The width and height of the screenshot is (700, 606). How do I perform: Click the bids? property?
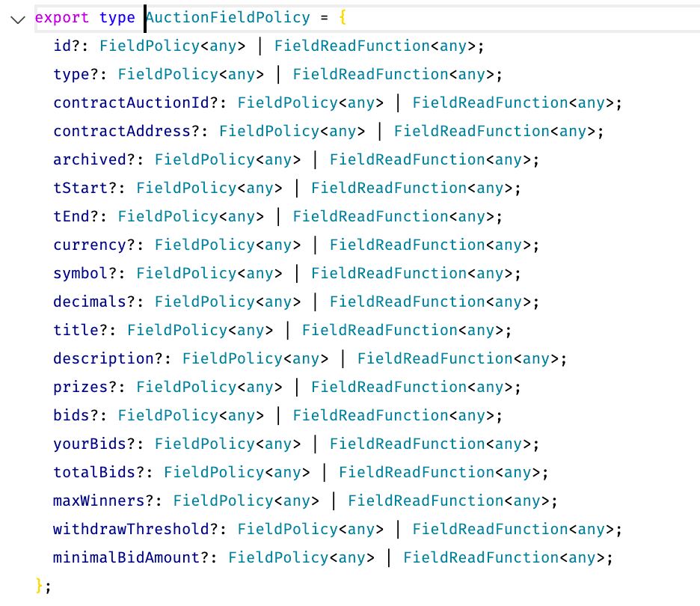point(76,415)
